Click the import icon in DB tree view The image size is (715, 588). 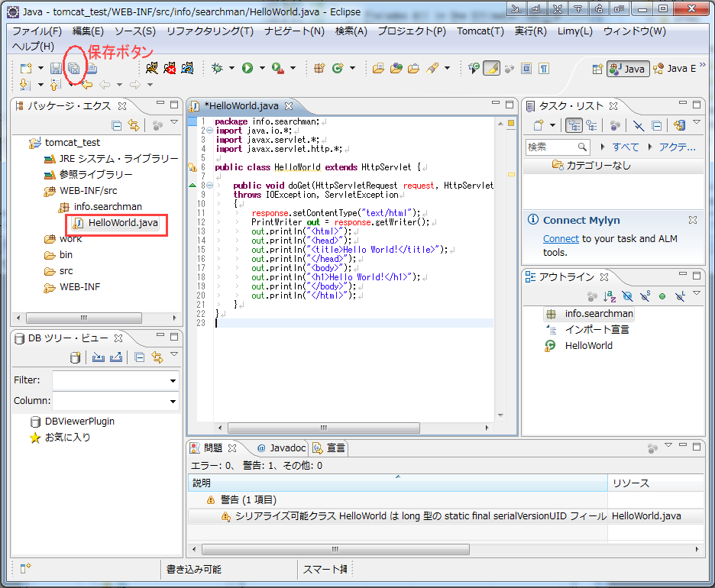pos(98,357)
